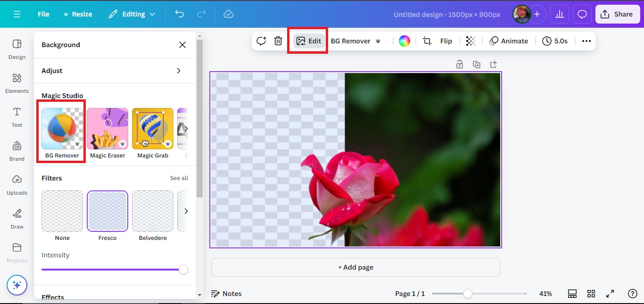Open the crop tool icon
644x304 pixels.
427,41
